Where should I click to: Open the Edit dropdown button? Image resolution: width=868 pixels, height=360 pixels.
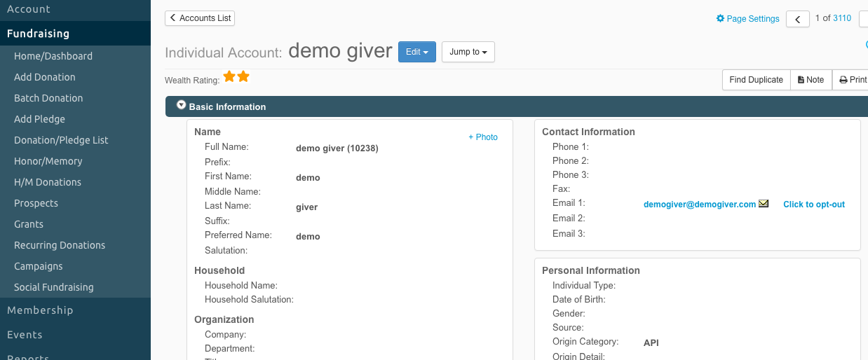point(417,52)
